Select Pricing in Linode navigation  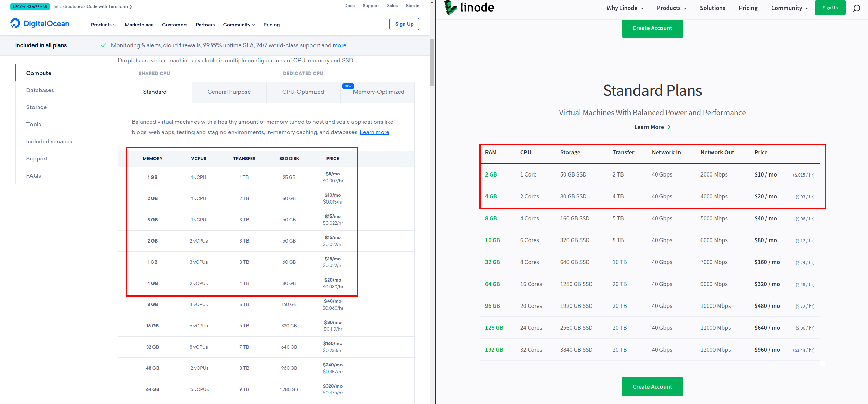[748, 8]
